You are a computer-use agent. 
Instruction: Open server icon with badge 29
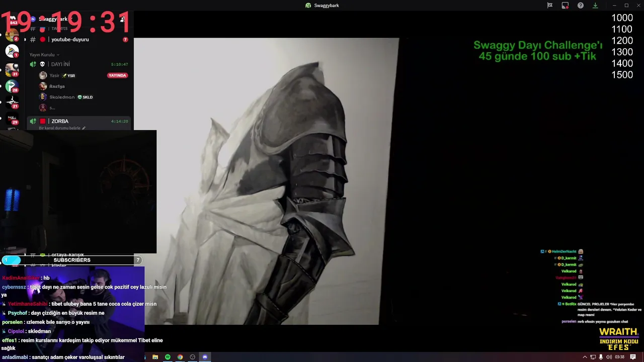[x=12, y=119]
